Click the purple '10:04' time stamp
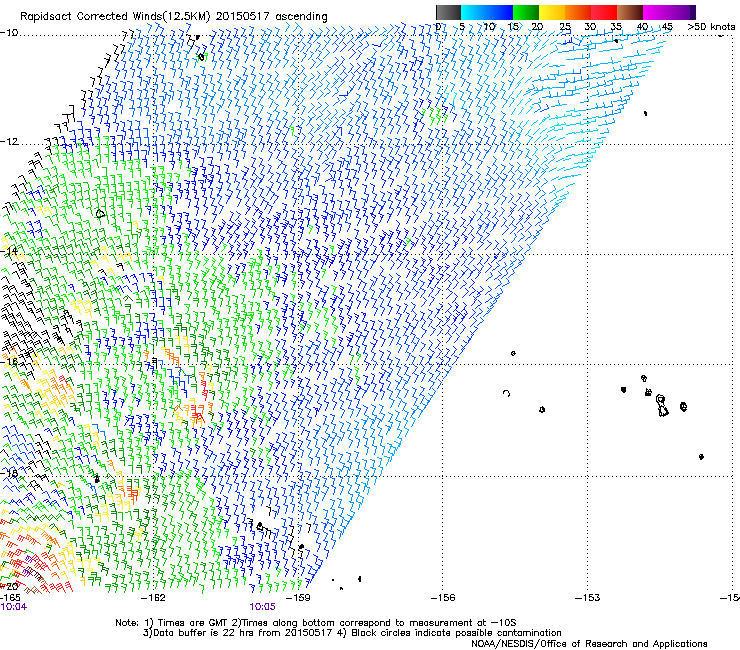740x650 pixels. (14, 607)
